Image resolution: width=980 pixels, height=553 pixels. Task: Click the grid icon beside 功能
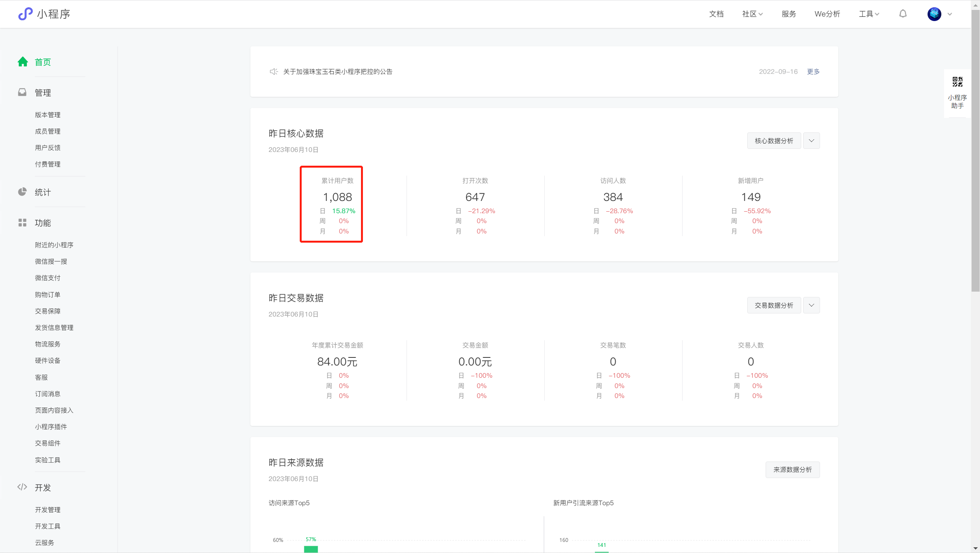22,222
